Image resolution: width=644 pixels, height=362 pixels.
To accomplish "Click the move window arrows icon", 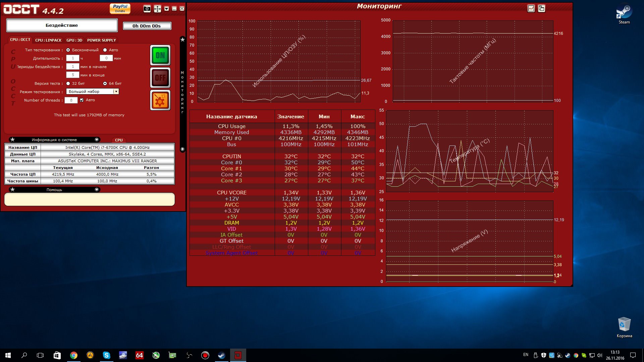I will [x=157, y=9].
